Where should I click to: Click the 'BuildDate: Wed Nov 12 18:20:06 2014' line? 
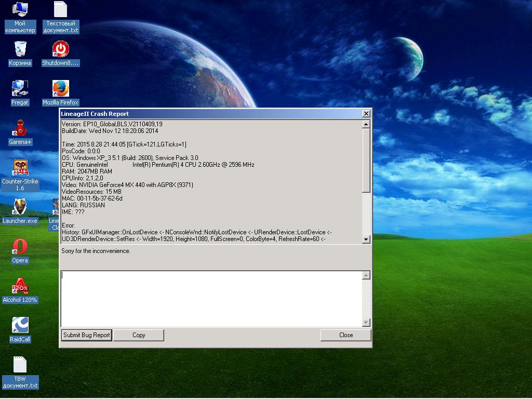pyautogui.click(x=110, y=131)
